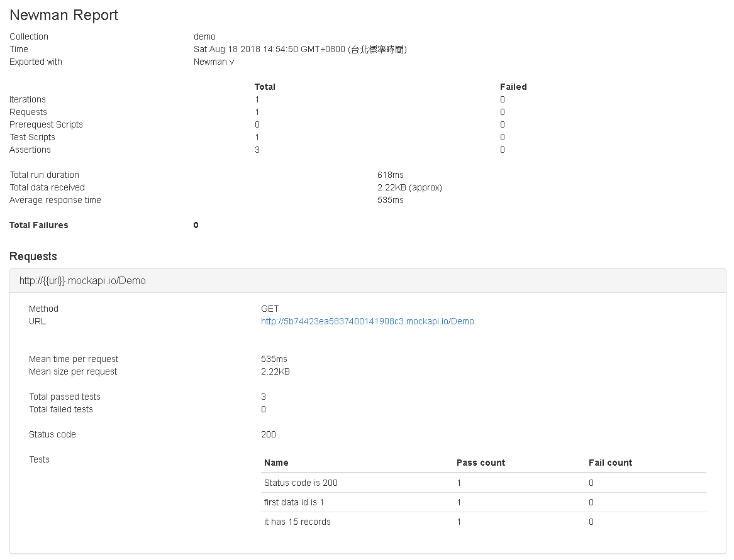Click the 'Total failed tests' label
This screenshot has height=560, width=734.
coord(61,409)
